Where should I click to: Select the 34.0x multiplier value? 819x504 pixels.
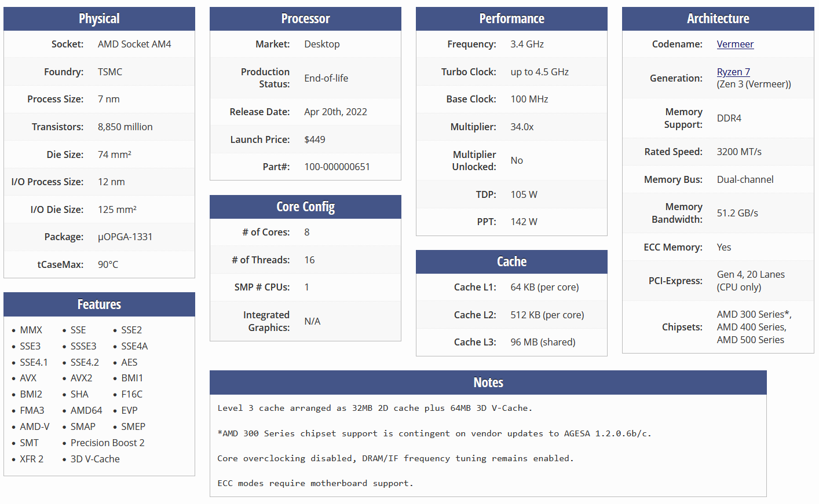(522, 127)
